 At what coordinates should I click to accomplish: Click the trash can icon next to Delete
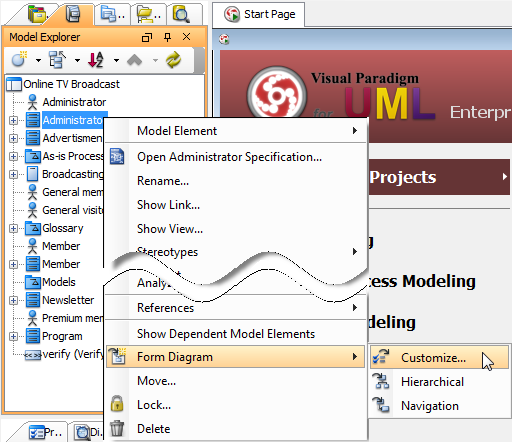tap(117, 428)
